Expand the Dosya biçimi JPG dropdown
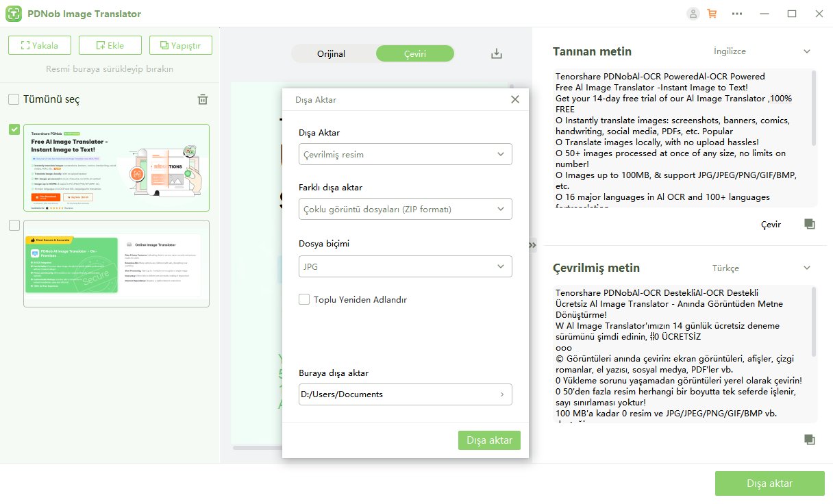 click(405, 266)
